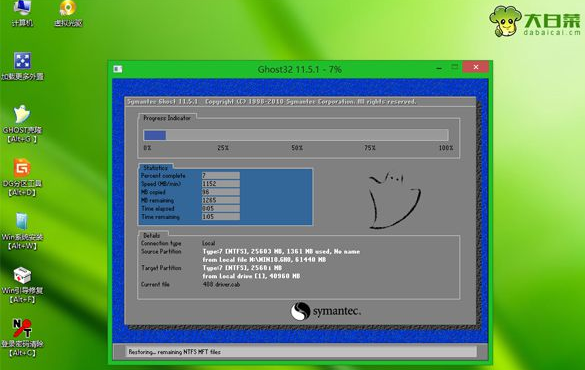This screenshot has height=370, width=585.
Task: Click the Details panel heading
Action: click(151, 235)
